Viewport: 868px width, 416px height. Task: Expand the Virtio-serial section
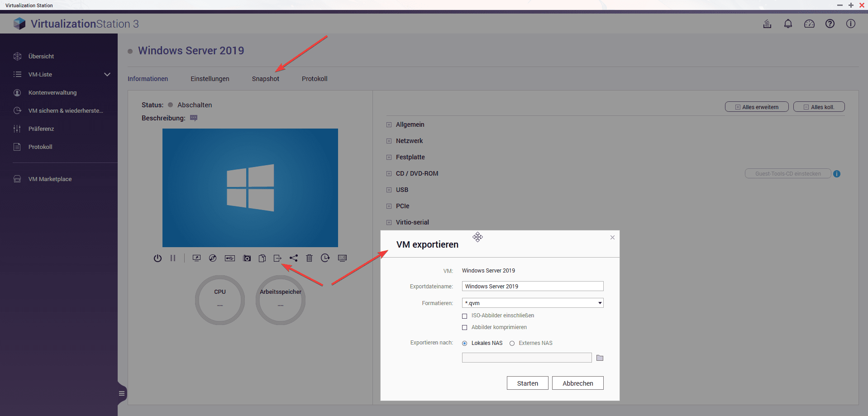pyautogui.click(x=389, y=222)
